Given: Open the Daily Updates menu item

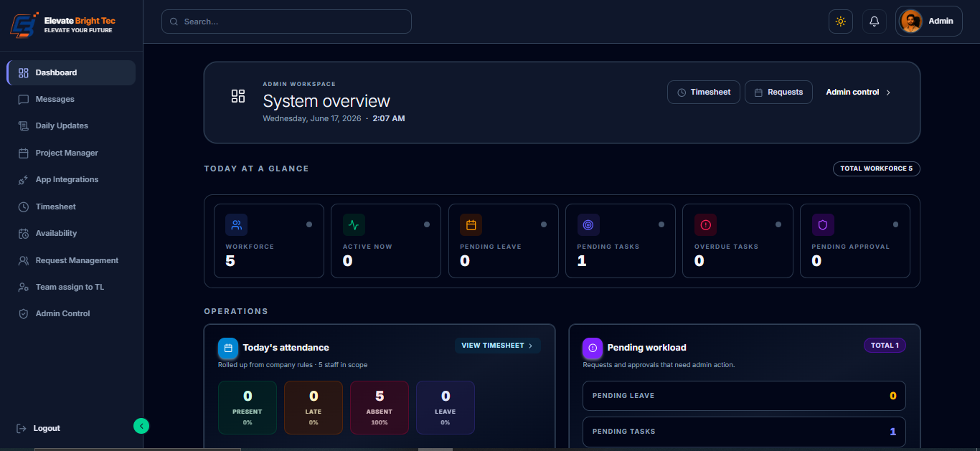Looking at the screenshot, I should click(x=71, y=126).
